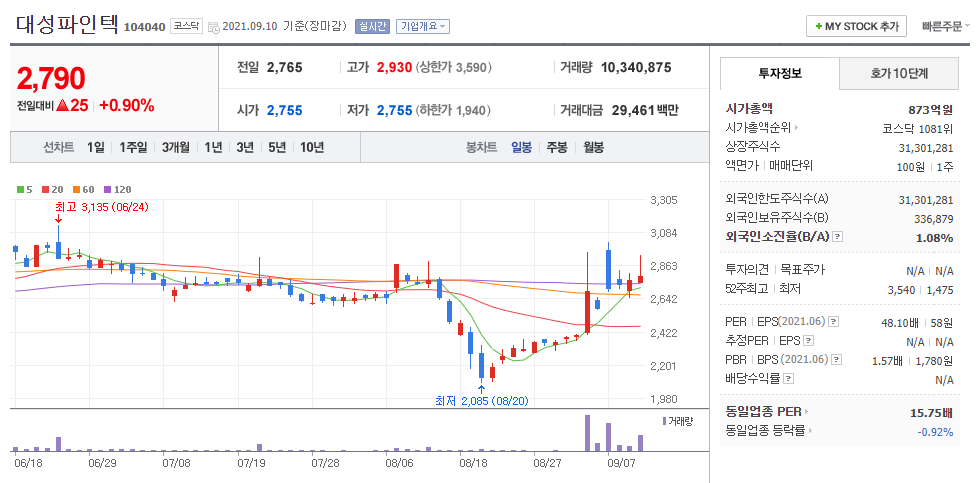Click the 동일업종 등락률 value -0.92%
Image resolution: width=980 pixels, height=483 pixels.
(935, 432)
